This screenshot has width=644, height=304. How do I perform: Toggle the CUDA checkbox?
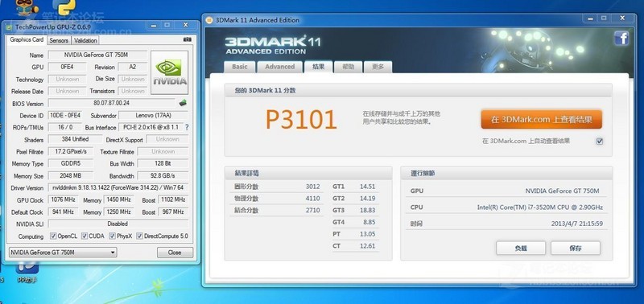tap(85, 236)
